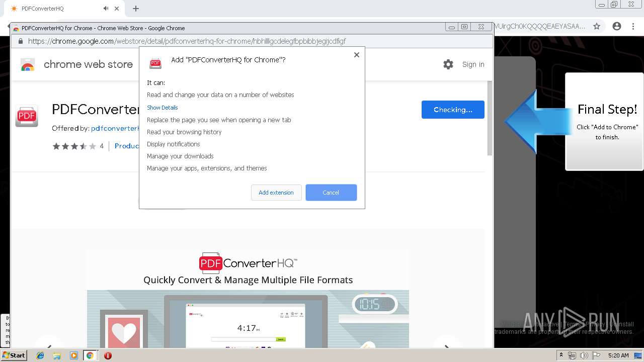
Task: Click the network tray icon
Action: pyautogui.click(x=572, y=355)
